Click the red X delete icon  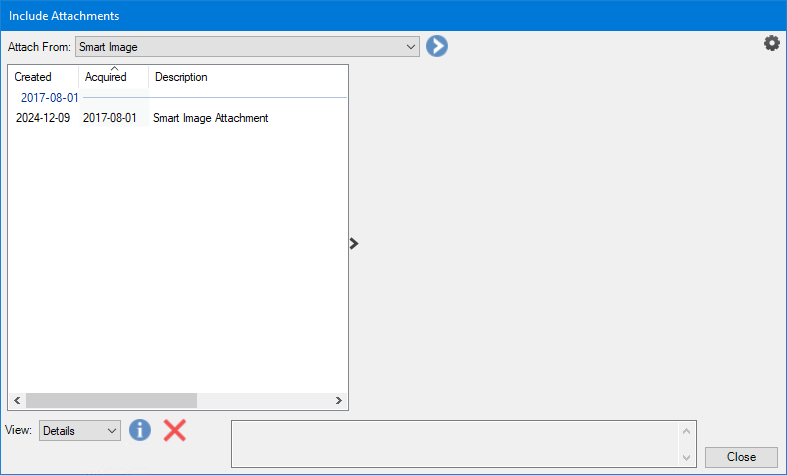tap(175, 430)
